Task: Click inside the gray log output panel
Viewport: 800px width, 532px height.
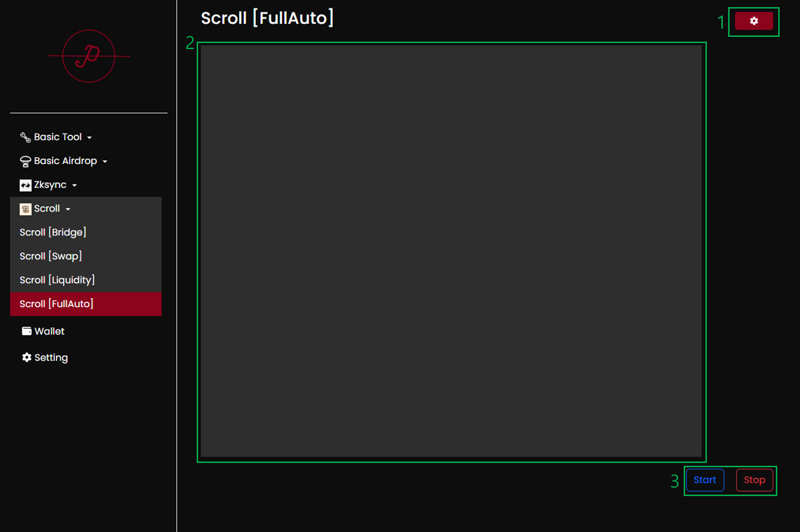Action: pos(451,251)
